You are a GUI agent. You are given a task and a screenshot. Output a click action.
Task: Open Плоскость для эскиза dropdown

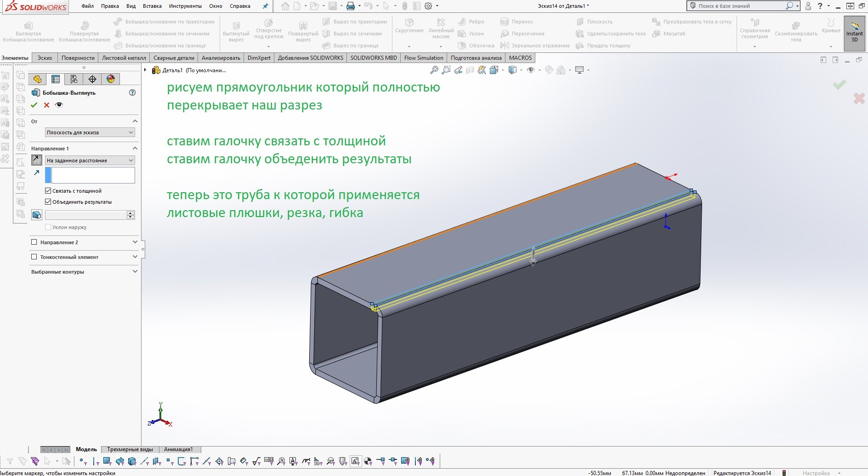(90, 132)
